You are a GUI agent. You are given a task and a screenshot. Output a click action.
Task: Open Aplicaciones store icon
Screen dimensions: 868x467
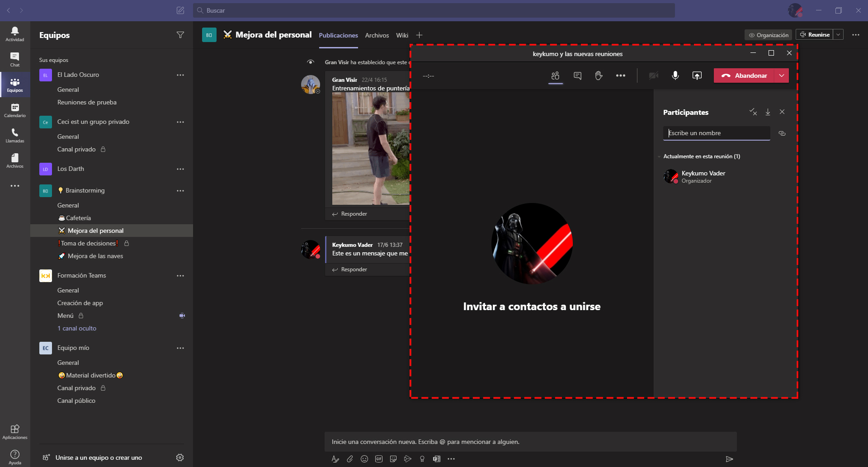point(15,432)
